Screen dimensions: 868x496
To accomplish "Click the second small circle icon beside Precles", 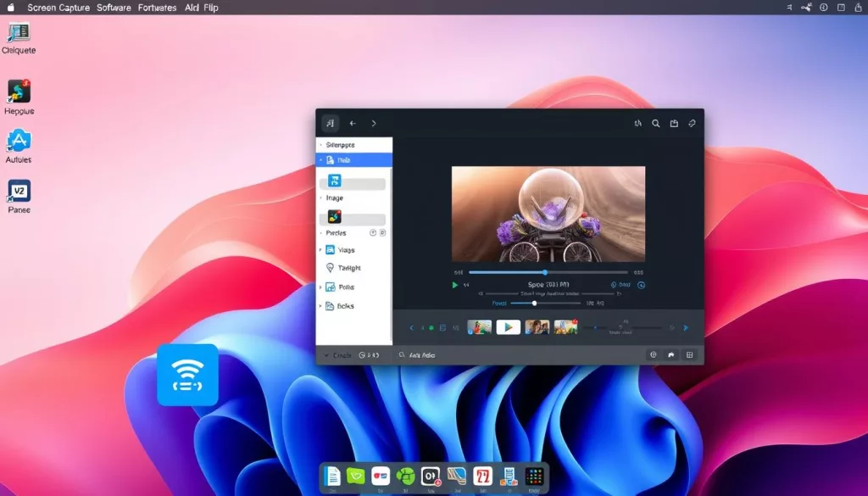I will coord(382,233).
